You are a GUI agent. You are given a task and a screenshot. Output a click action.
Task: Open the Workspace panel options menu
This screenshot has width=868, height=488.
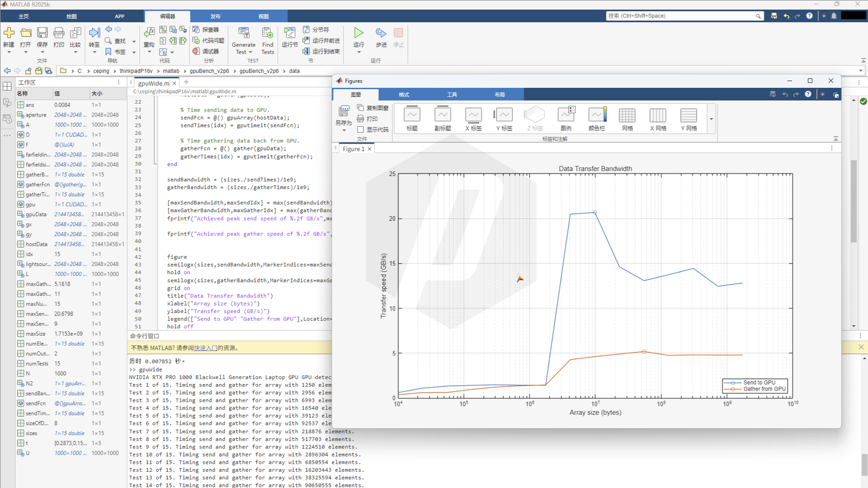[x=119, y=82]
